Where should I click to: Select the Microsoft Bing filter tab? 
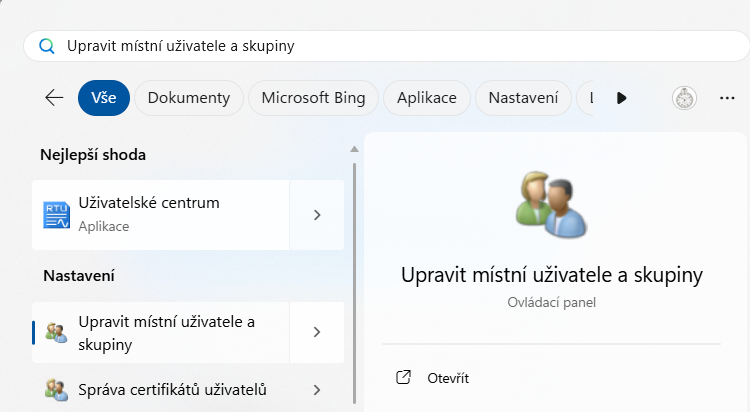pyautogui.click(x=314, y=98)
